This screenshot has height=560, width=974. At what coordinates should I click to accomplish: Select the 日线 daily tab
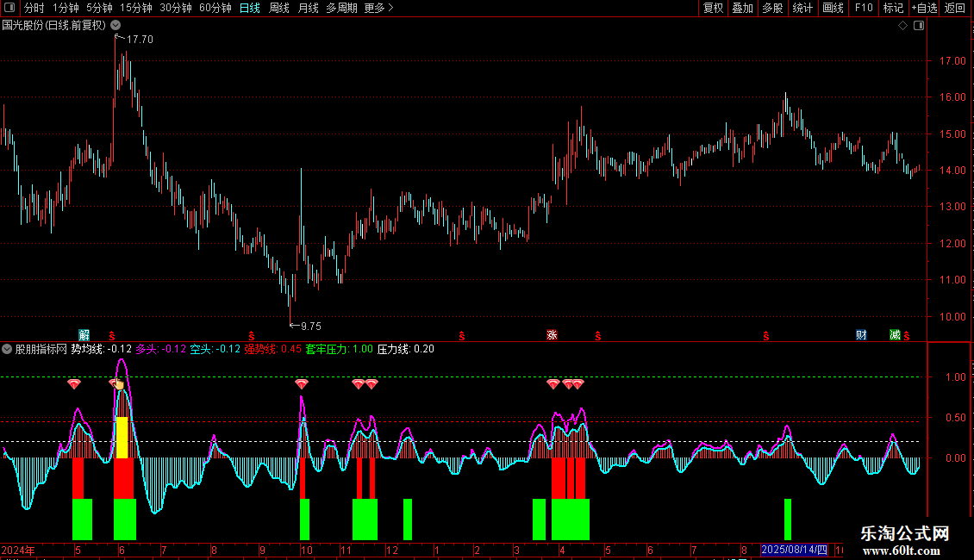(250, 8)
